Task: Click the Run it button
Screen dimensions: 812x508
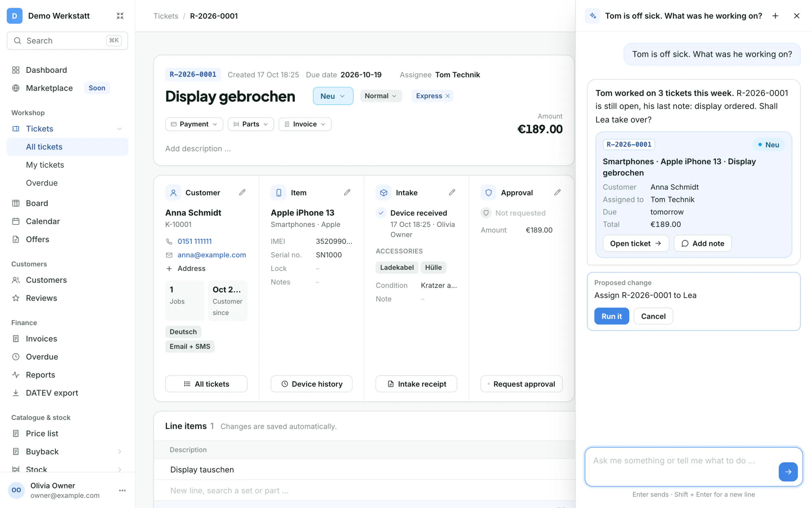Action: pyautogui.click(x=611, y=316)
